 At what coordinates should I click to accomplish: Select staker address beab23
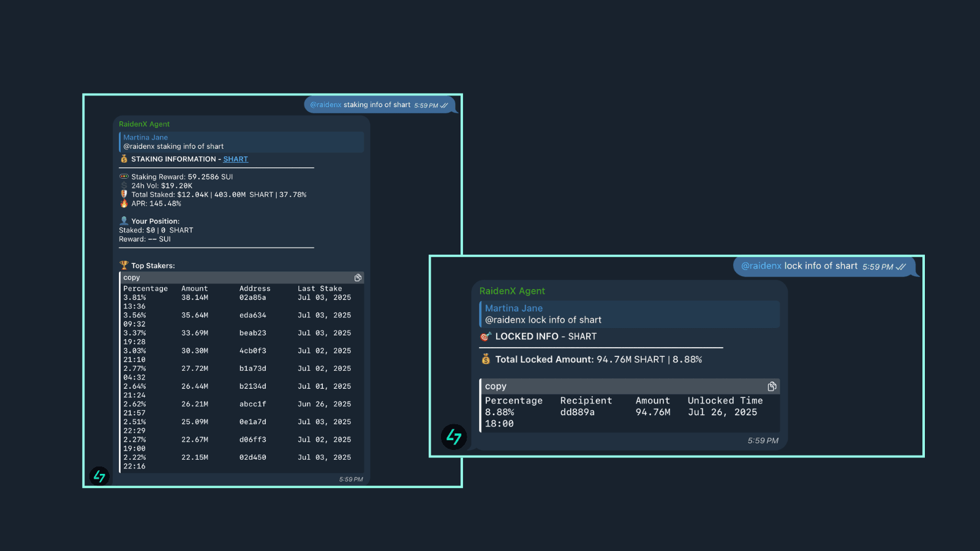pos(252,333)
